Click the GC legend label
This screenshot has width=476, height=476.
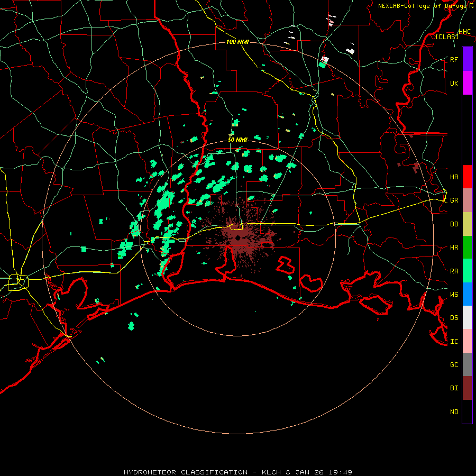[x=454, y=365]
